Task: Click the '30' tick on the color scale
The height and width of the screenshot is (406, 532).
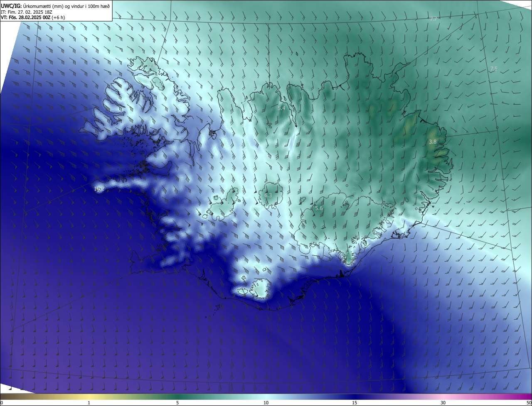Action: 443,403
